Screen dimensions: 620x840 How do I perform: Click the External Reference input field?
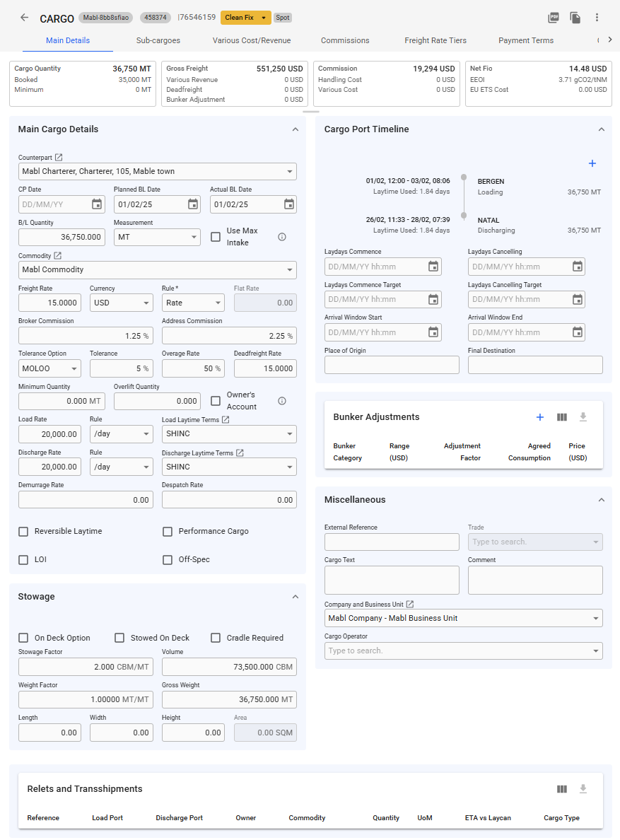tap(392, 542)
